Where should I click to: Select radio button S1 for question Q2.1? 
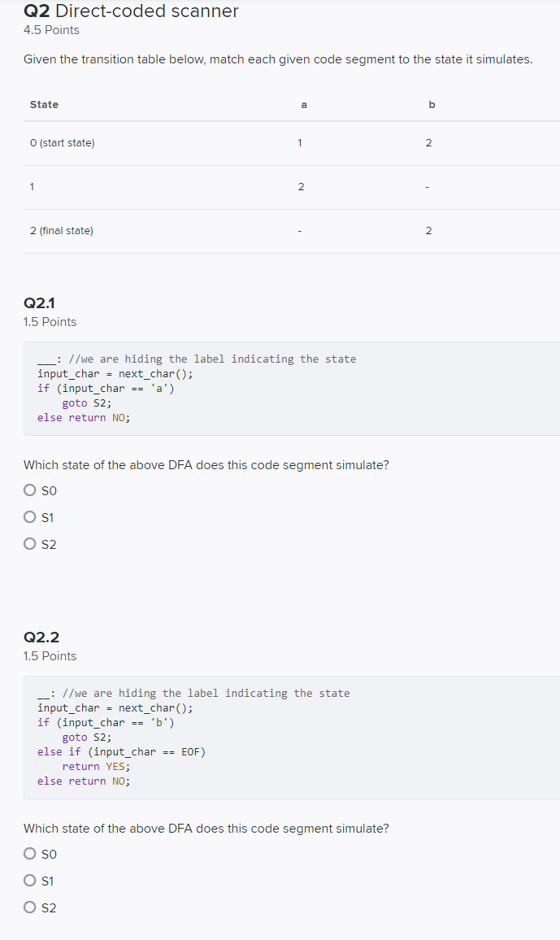click(x=29, y=516)
